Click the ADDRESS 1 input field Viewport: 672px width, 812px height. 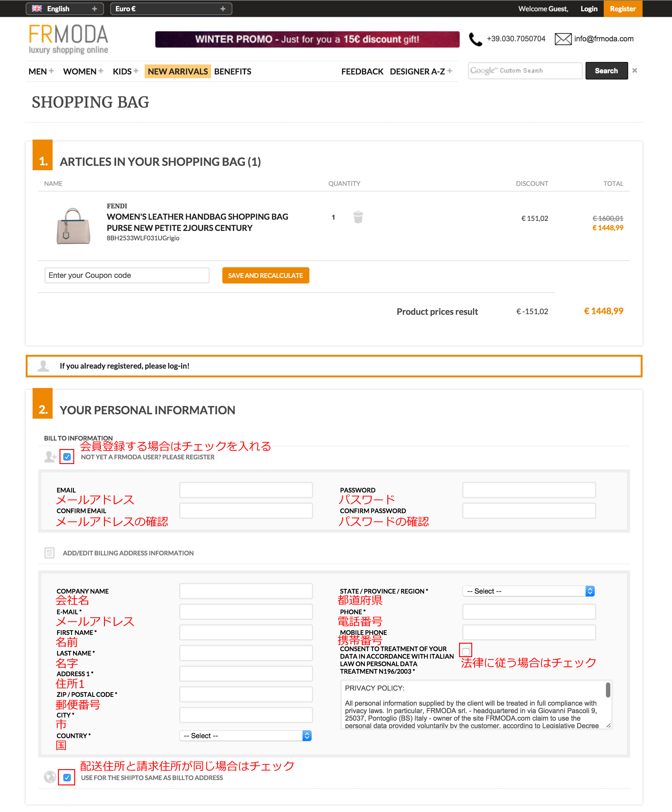tap(246, 674)
